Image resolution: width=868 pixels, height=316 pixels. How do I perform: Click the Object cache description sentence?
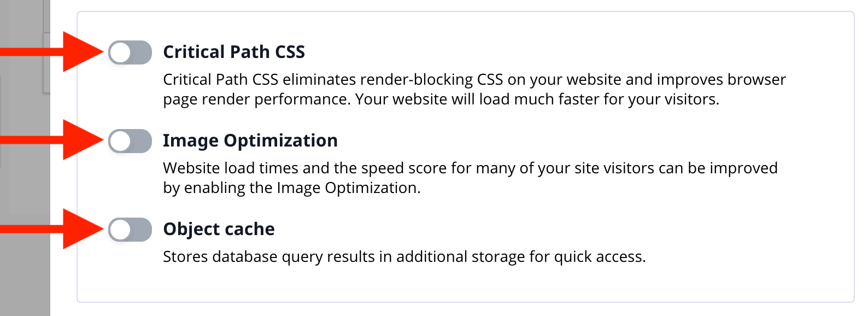tap(404, 257)
